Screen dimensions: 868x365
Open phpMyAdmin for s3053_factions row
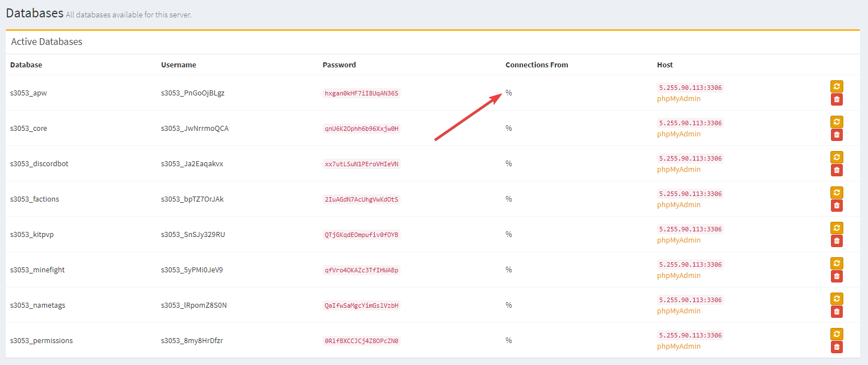tap(678, 205)
